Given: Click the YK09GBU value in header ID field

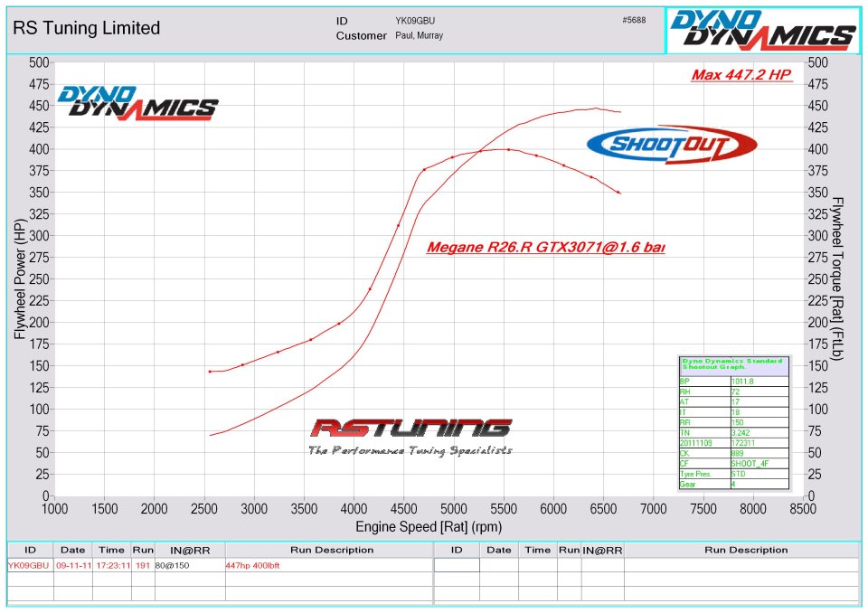Looking at the screenshot, I should pyautogui.click(x=415, y=21).
